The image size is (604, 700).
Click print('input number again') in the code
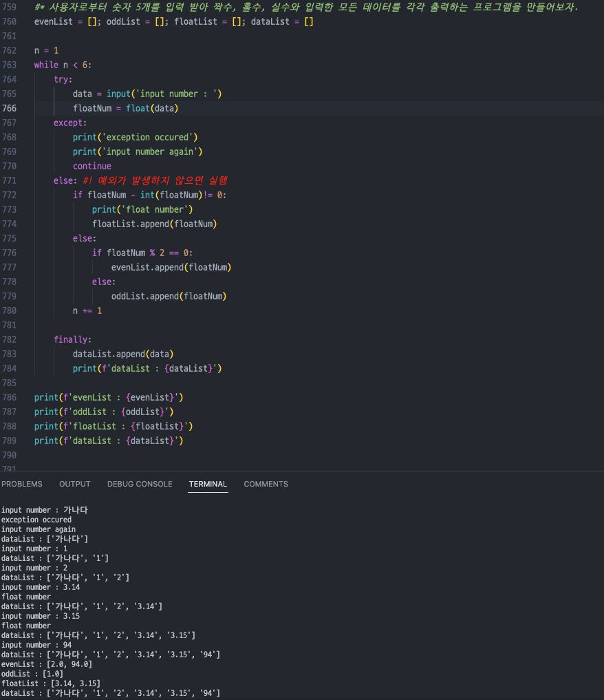138,152
